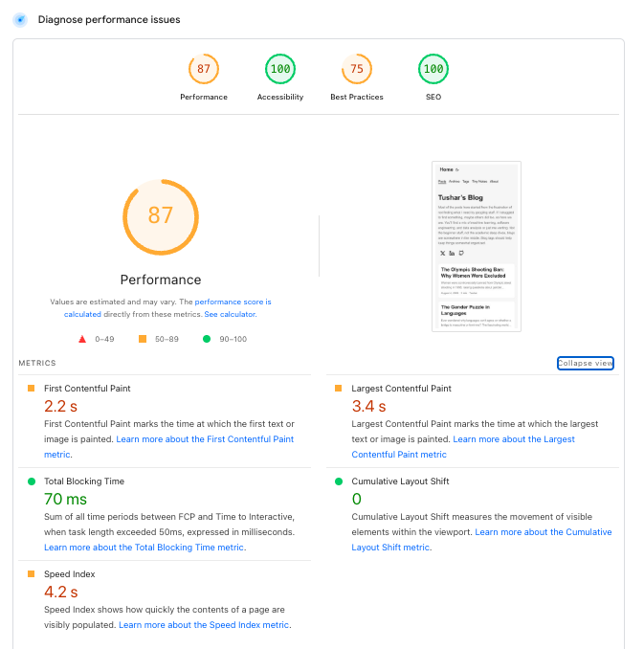Screen dimensions: 644x649
Task: Collapse the metrics view
Action: 586,363
